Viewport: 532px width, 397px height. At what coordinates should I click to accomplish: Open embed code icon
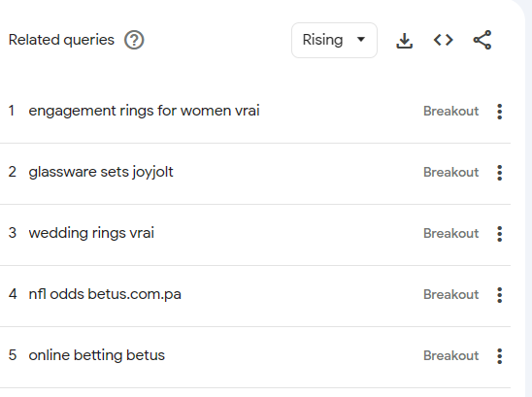click(443, 40)
